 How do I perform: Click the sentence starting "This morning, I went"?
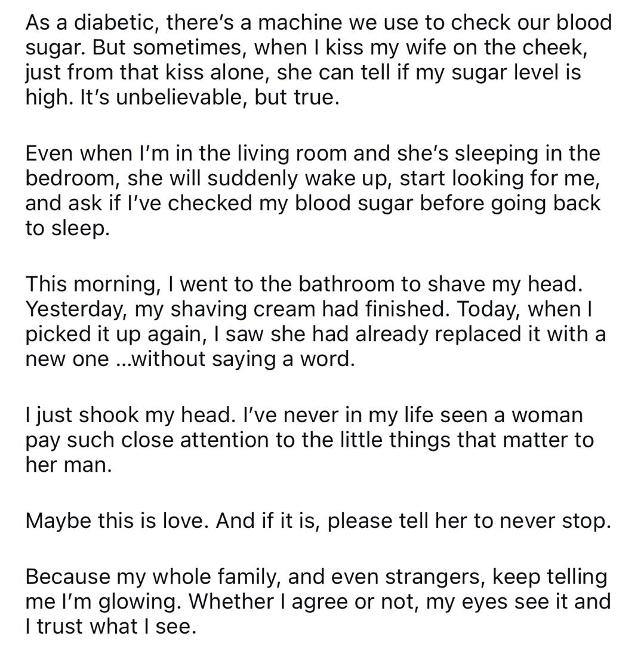pos(304,284)
